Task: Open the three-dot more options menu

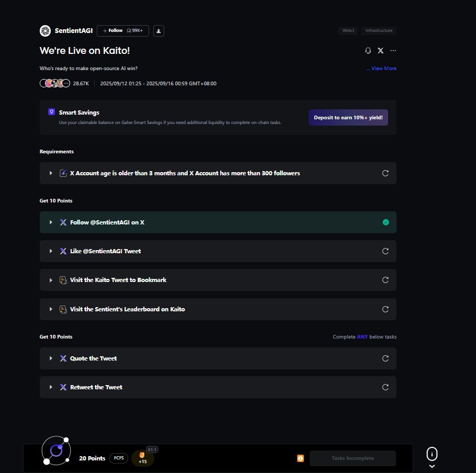Action: 393,51
